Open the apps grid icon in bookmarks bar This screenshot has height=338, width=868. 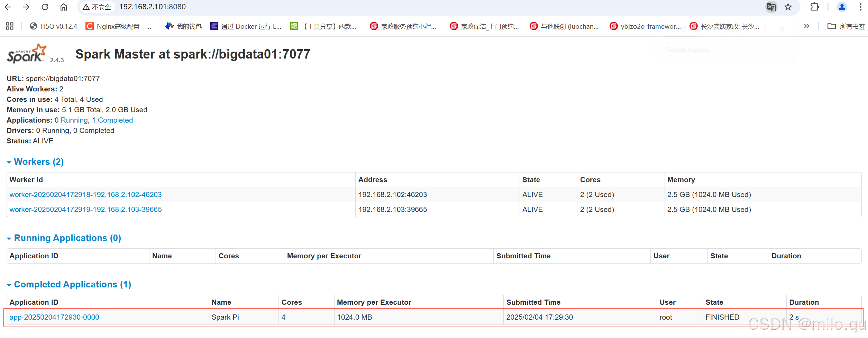click(10, 26)
